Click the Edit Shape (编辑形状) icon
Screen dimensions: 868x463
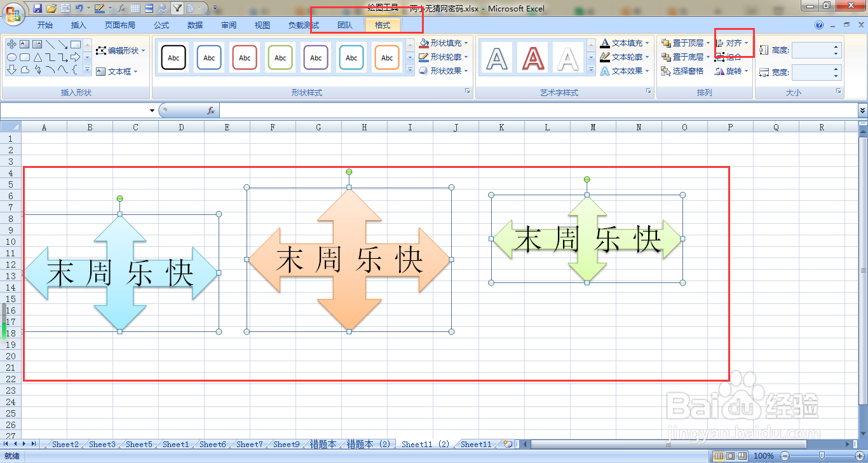coord(101,50)
